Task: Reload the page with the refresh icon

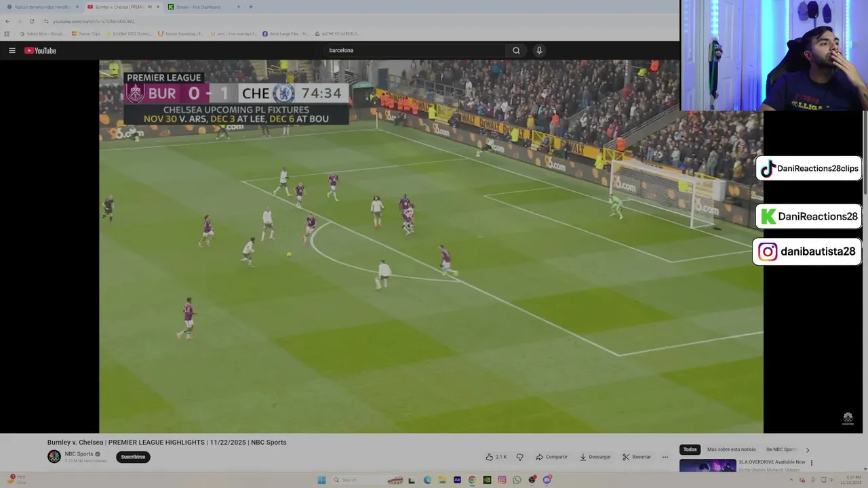Action: 32,21
